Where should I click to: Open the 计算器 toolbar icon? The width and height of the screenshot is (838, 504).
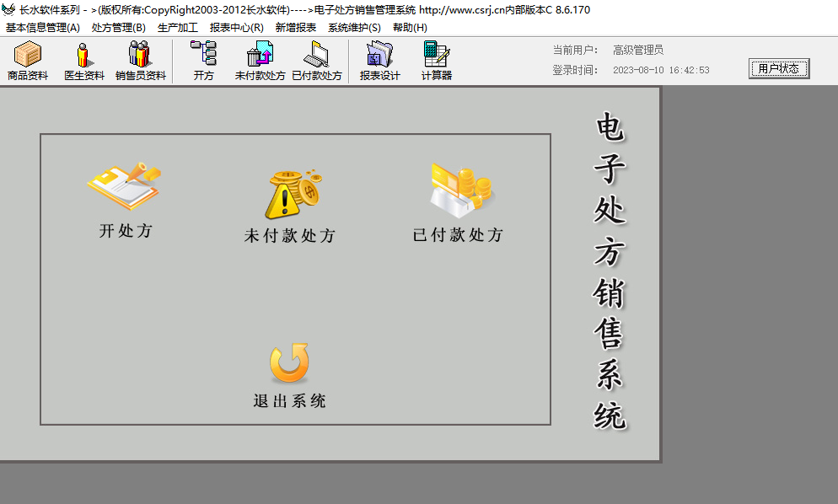437,61
